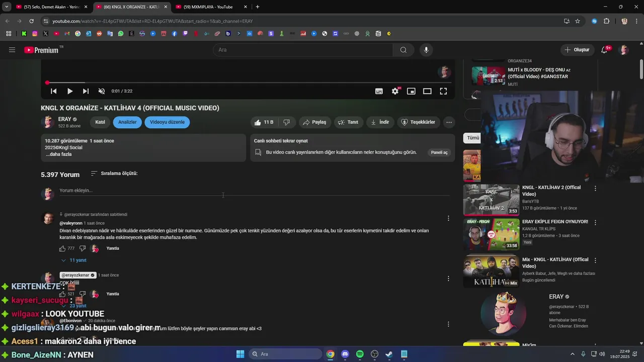The height and width of the screenshot is (362, 644).
Task: Open the Sıralama ölçütü sort dropdown
Action: pos(114,173)
